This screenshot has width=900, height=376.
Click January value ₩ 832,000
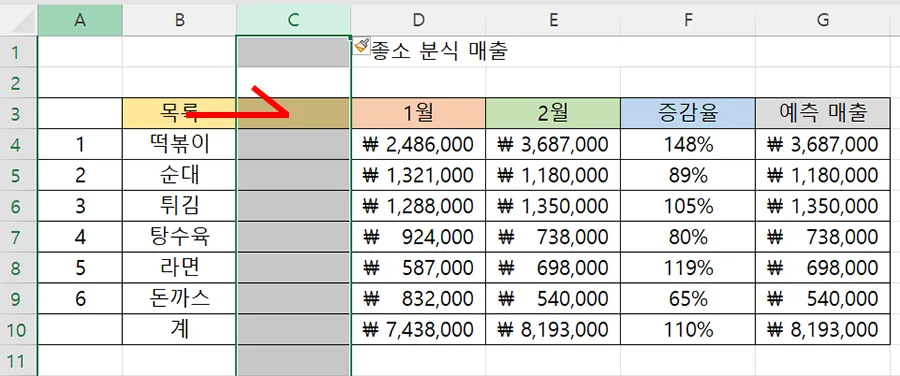click(418, 299)
